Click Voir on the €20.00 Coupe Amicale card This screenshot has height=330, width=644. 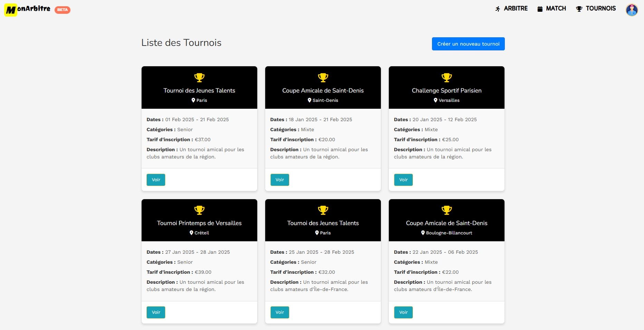tap(280, 180)
